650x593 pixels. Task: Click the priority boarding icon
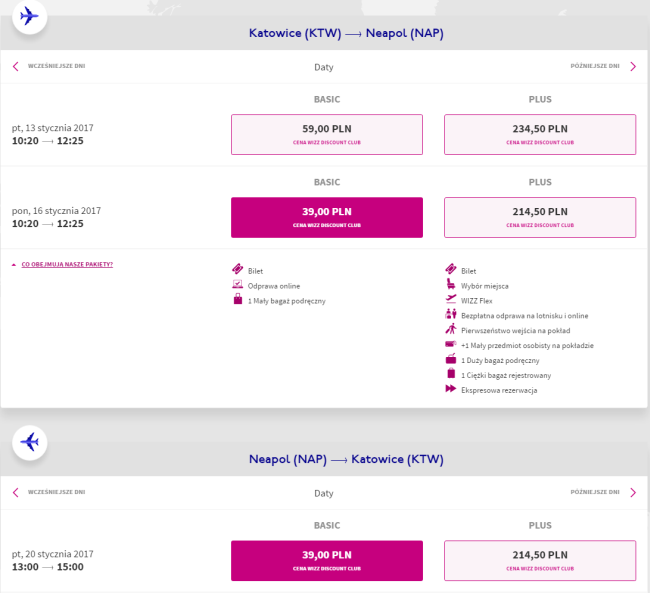[x=451, y=329]
